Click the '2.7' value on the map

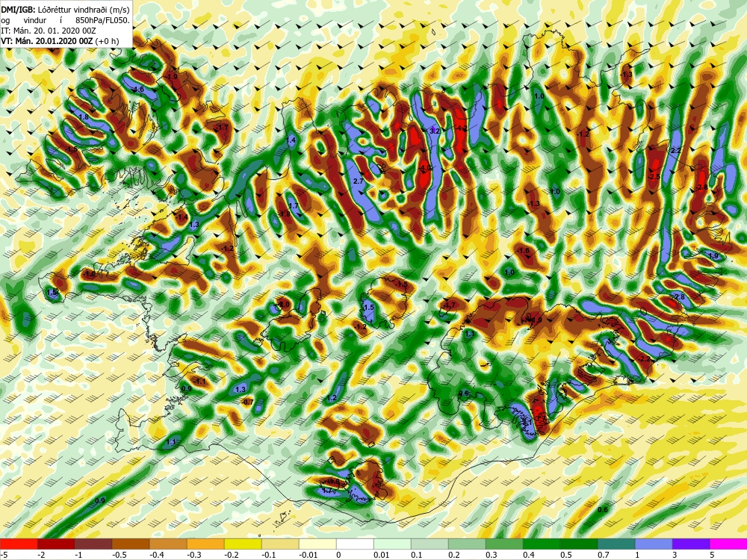click(x=359, y=181)
